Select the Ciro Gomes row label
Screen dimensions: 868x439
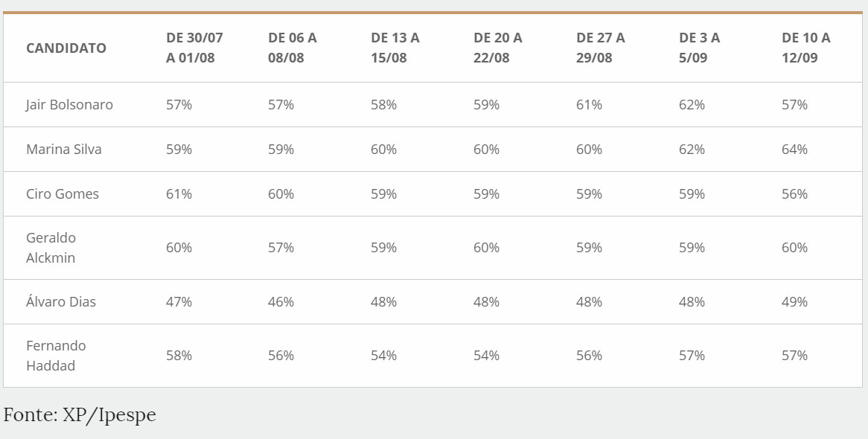63,194
